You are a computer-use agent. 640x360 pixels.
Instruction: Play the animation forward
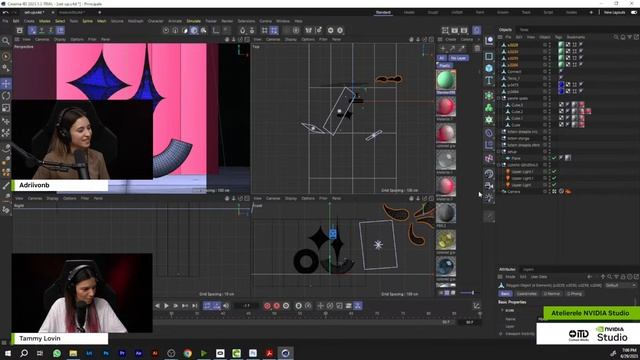click(x=167, y=306)
